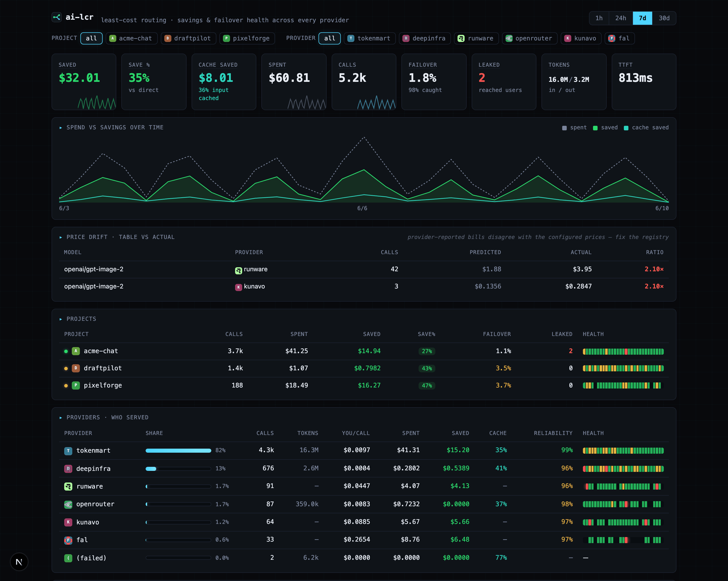Image resolution: width=728 pixels, height=581 pixels.
Task: Switch time range to 1h
Action: tap(599, 18)
